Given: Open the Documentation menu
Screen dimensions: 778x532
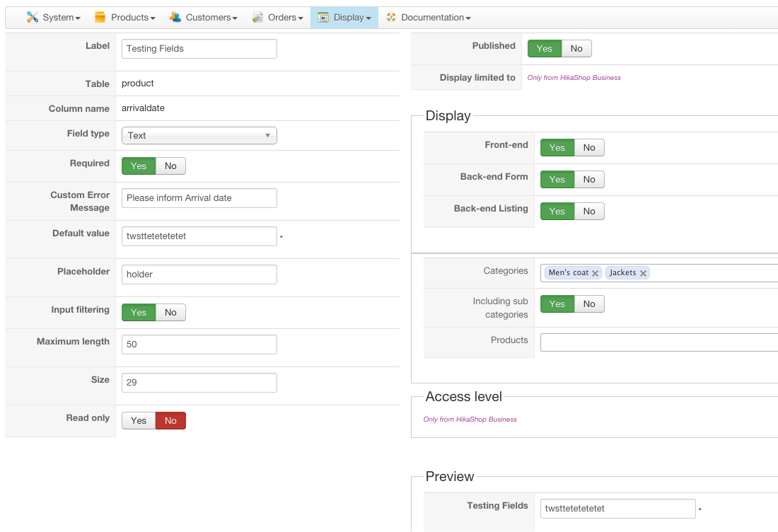Looking at the screenshot, I should click(x=436, y=17).
